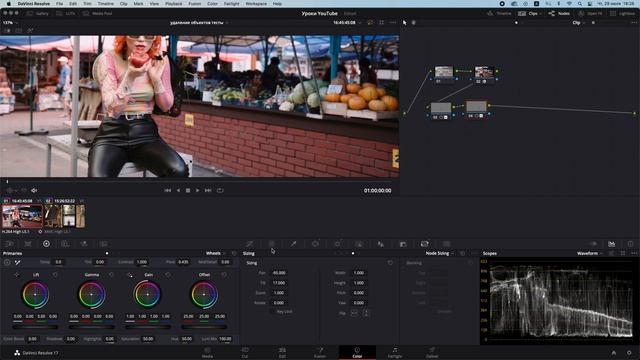Open the Node Sizing mode dropdown
The height and width of the screenshot is (360, 640).
tap(440, 253)
